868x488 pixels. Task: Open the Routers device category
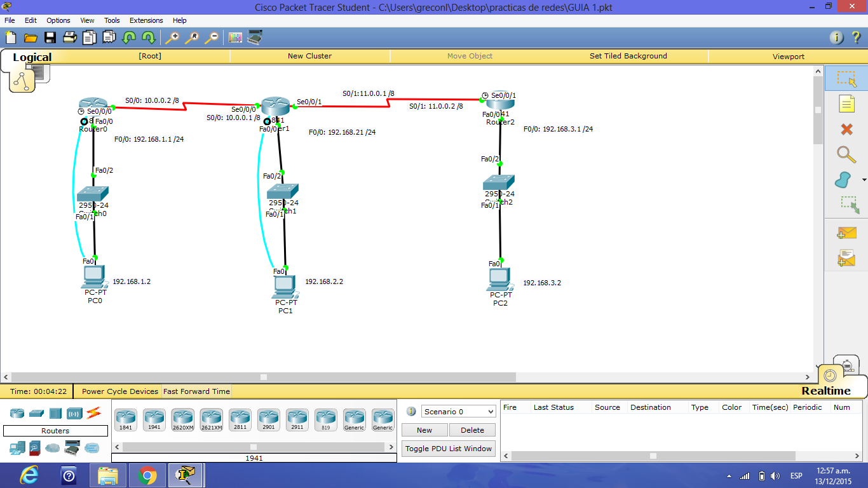pos(17,414)
